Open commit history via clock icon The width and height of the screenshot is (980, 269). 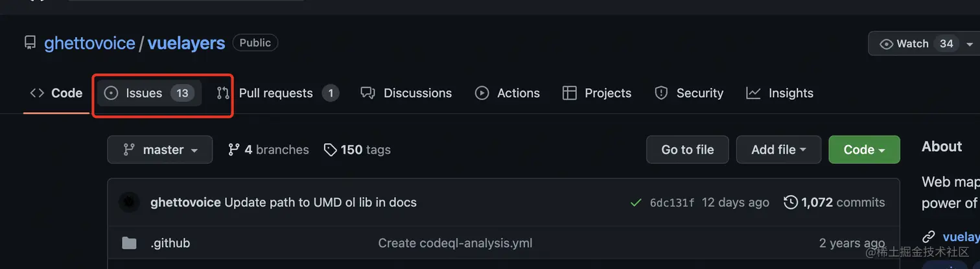tap(790, 202)
